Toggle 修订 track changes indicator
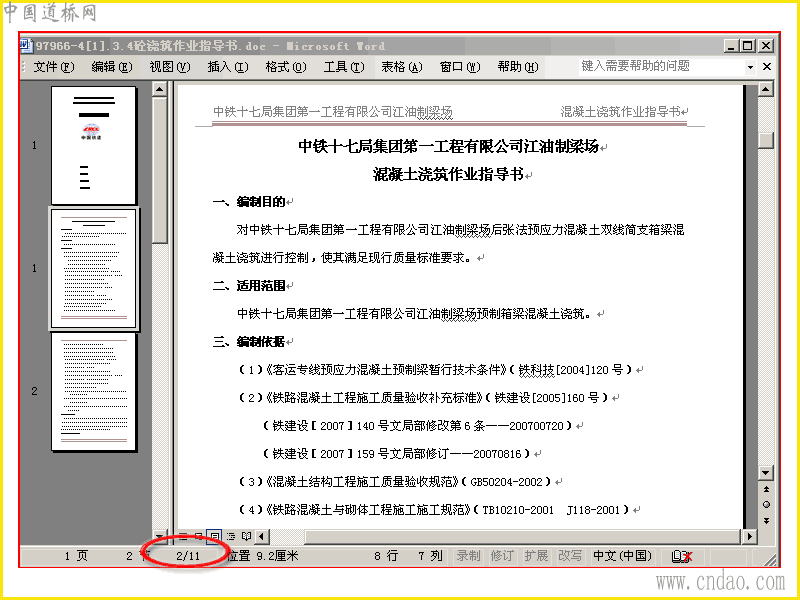The height and width of the screenshot is (600, 800). coord(502,556)
